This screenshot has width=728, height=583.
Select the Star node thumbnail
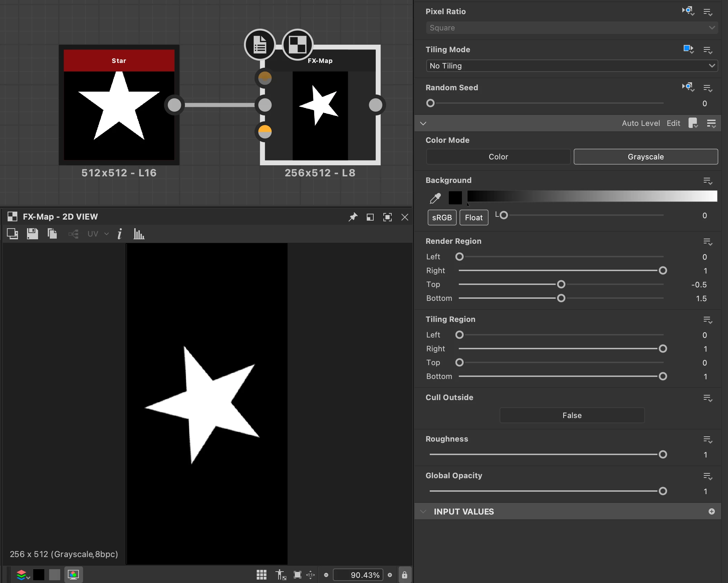tap(119, 111)
